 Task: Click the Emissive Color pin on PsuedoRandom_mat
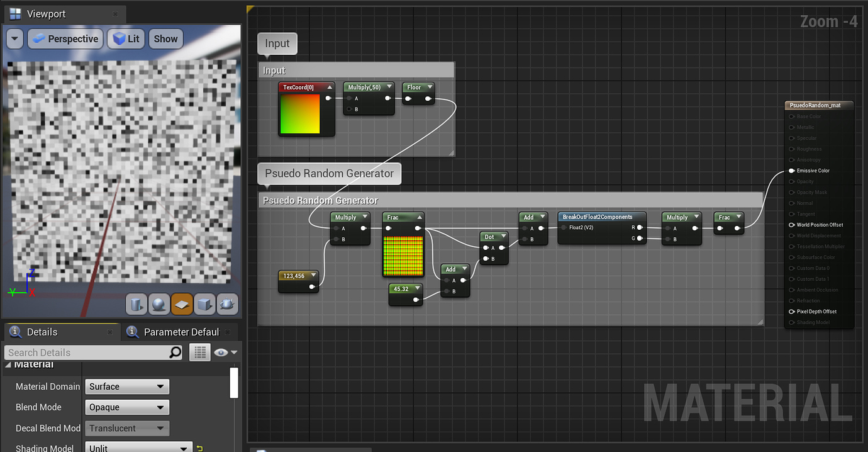coord(791,170)
